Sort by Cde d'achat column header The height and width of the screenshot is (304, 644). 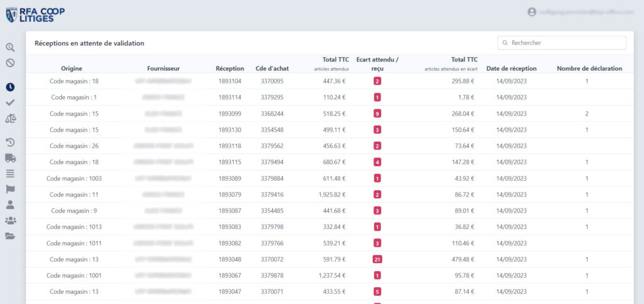coord(272,69)
